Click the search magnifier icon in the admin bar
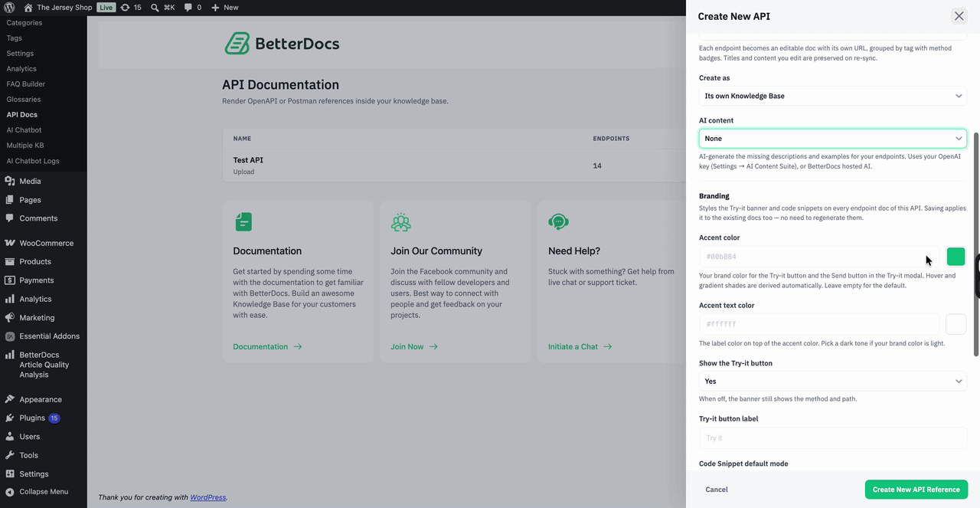This screenshot has width=980, height=508. click(155, 7)
